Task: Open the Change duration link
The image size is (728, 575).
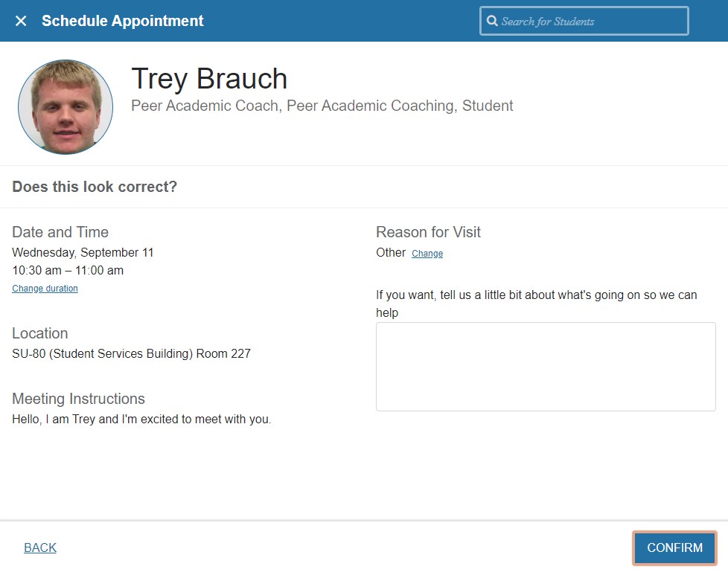Action: [x=45, y=289]
